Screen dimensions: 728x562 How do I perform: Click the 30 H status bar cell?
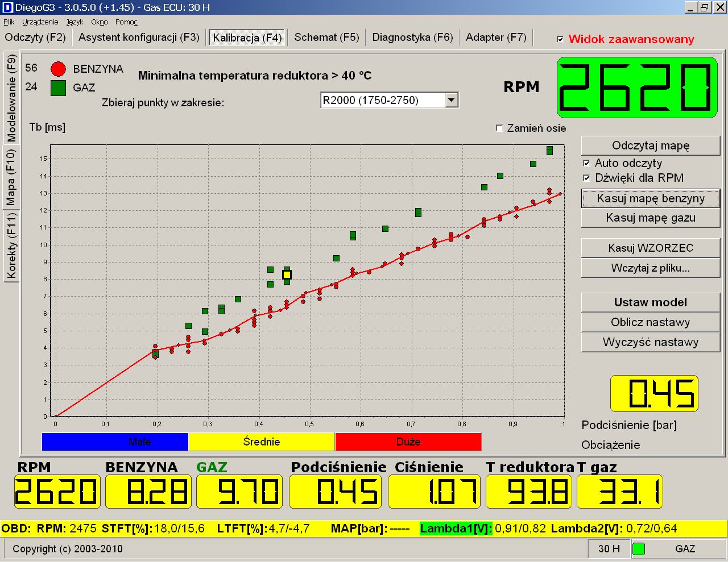click(609, 549)
